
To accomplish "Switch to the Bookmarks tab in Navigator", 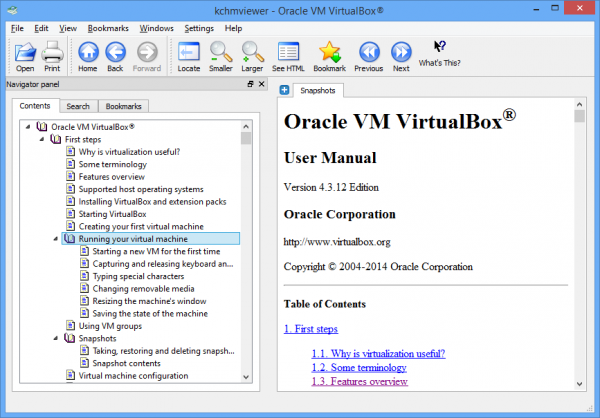I will tap(123, 106).
